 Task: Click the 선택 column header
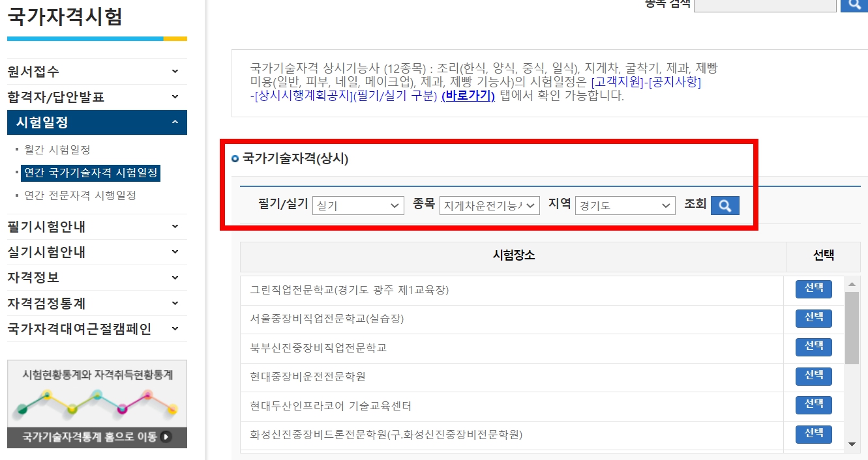pos(824,256)
